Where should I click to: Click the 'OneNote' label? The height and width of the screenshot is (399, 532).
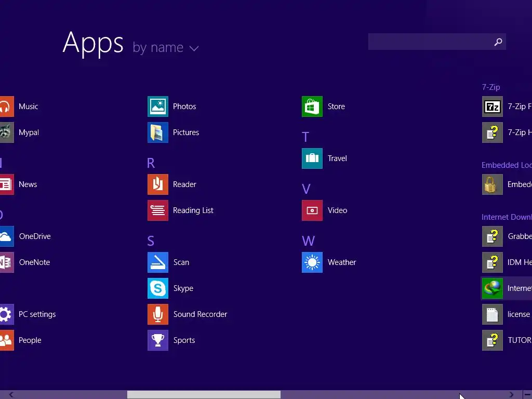35,262
